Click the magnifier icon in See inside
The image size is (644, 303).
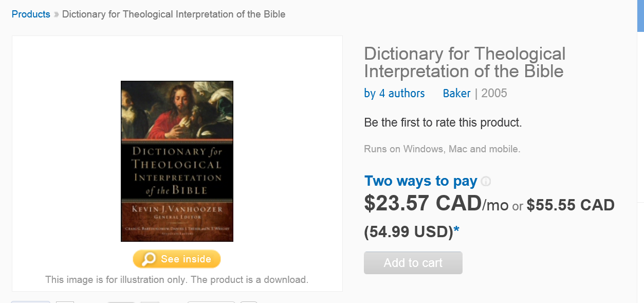tap(149, 259)
